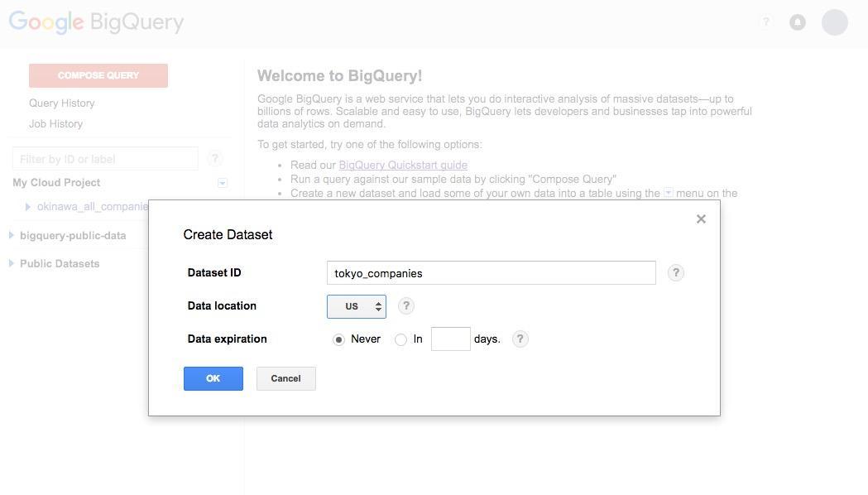
Task: Click the 'Welcome to BigQuery!' heading
Action: point(339,76)
